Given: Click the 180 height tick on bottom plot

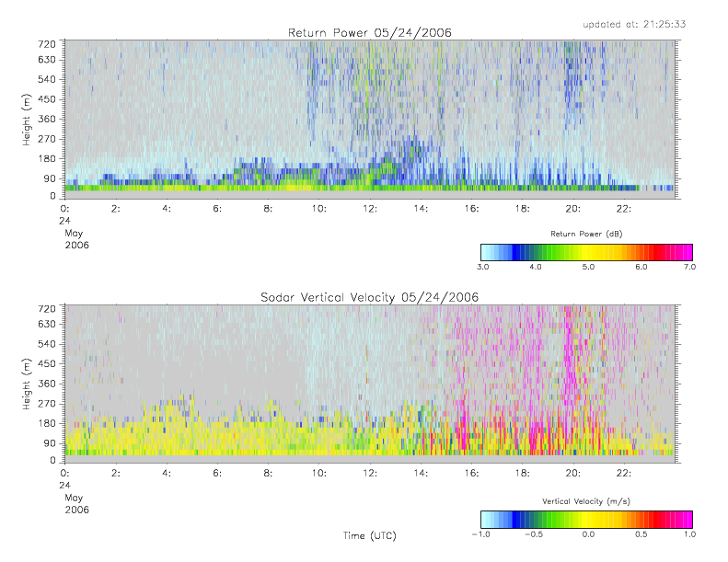Looking at the screenshot, I should (47, 423).
